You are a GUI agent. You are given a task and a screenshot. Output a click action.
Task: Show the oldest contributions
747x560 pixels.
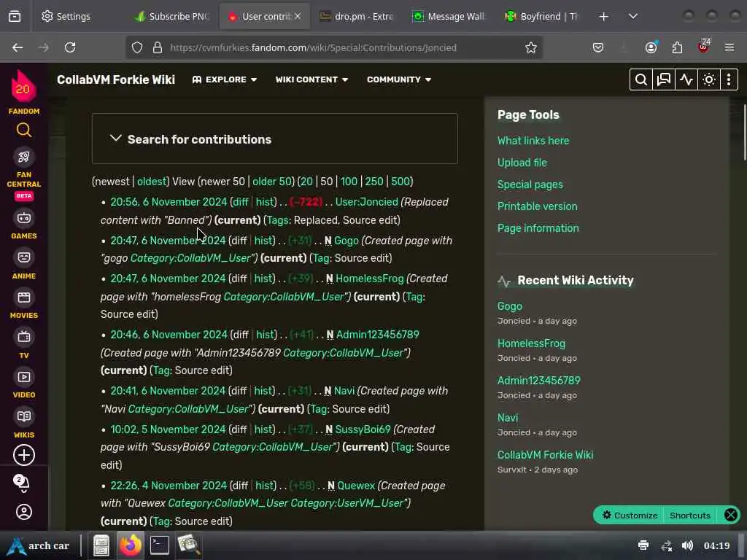click(x=150, y=182)
